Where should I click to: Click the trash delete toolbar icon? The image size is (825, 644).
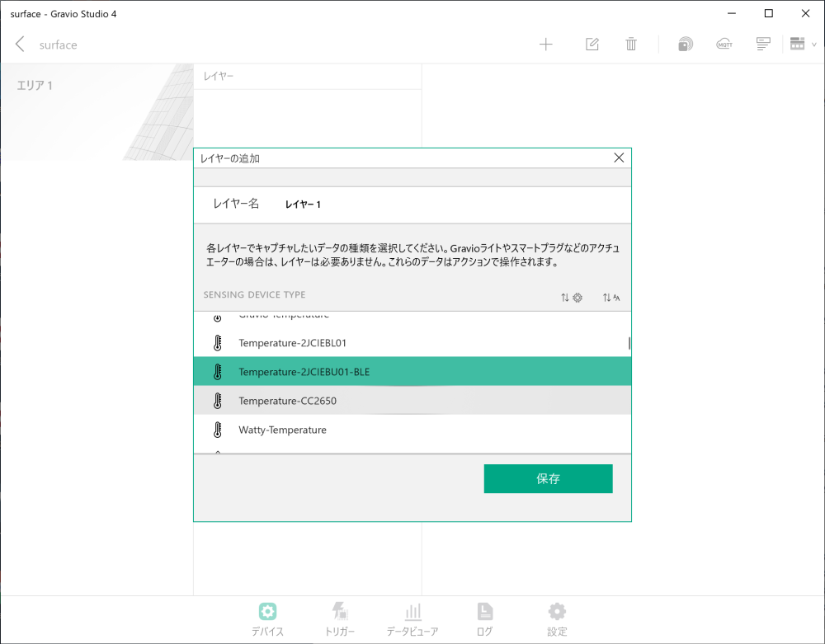(631, 44)
